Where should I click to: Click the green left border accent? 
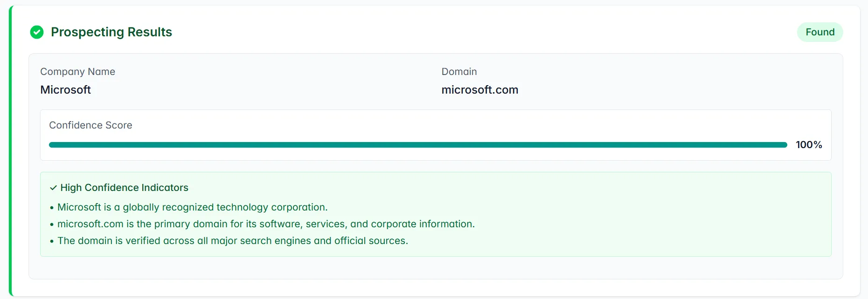[11, 149]
